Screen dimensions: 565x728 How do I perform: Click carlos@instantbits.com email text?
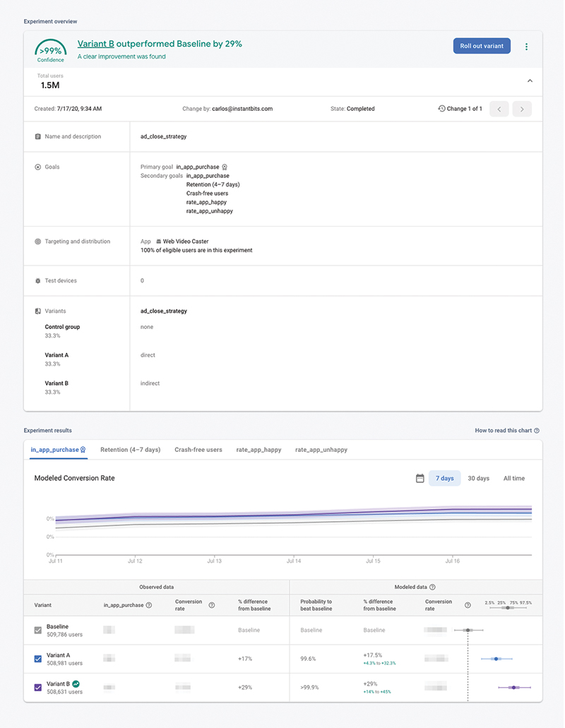242,109
